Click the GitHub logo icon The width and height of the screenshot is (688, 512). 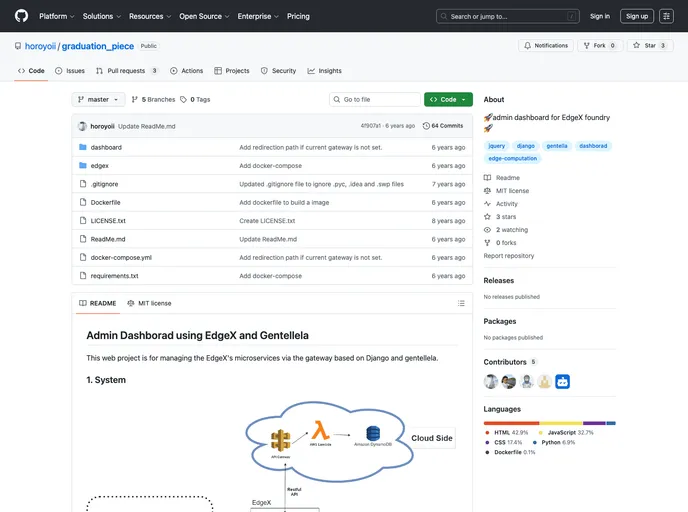click(21, 16)
